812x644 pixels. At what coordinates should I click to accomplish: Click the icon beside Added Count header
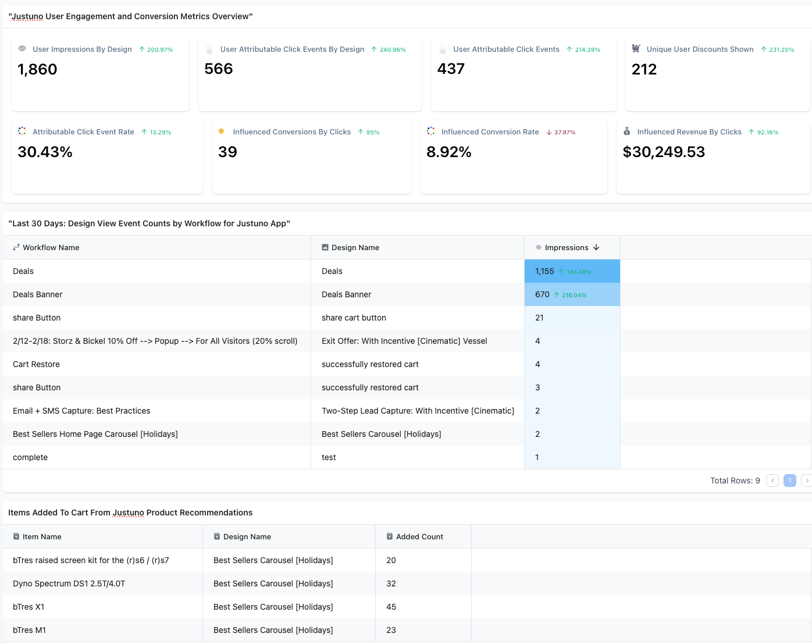coord(390,536)
